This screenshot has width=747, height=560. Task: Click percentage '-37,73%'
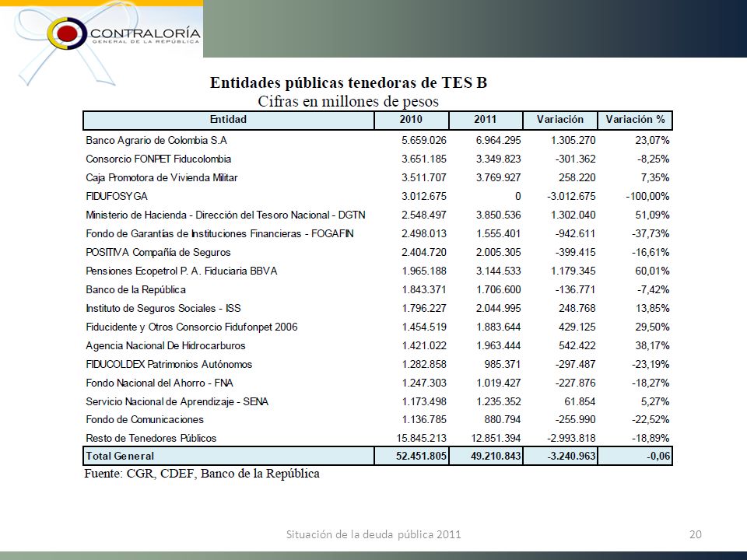pyautogui.click(x=651, y=233)
